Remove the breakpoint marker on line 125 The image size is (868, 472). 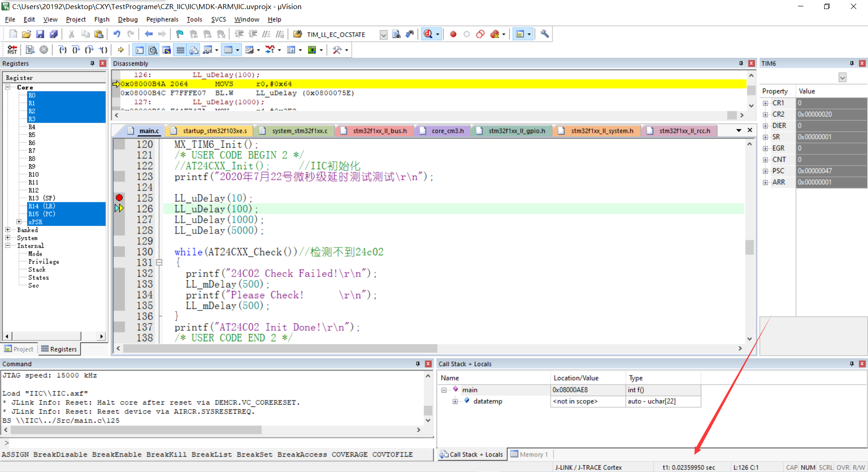click(119, 197)
